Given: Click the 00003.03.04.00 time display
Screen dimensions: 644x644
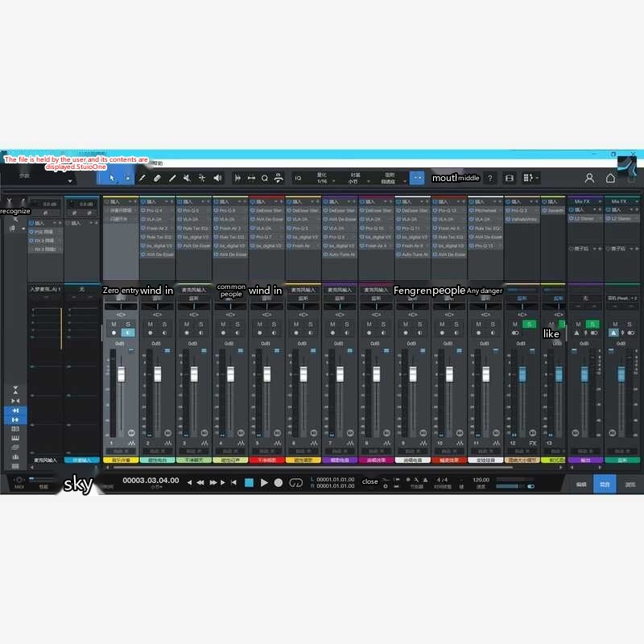Looking at the screenshot, I should click(x=151, y=481).
